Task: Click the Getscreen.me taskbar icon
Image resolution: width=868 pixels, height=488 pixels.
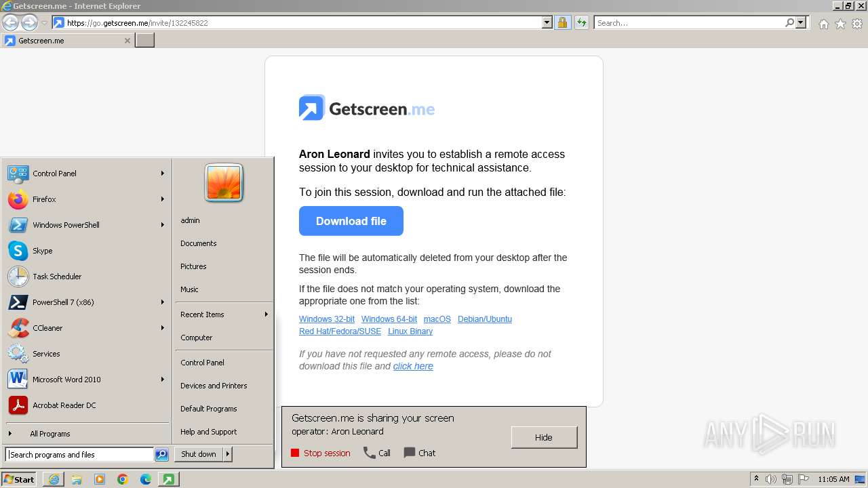Action: pyautogui.click(x=168, y=479)
